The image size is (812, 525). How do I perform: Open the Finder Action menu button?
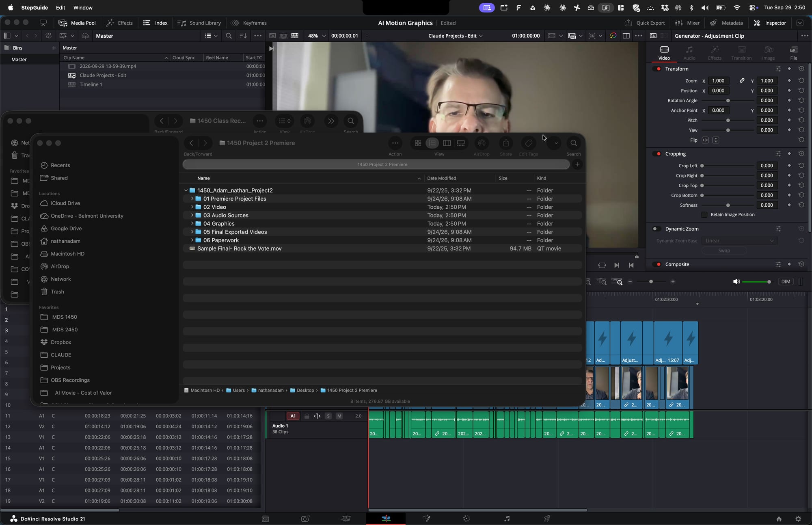click(395, 143)
